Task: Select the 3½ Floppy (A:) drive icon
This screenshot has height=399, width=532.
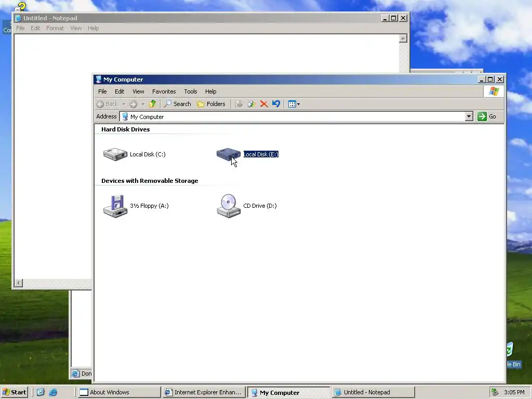Action: (115, 206)
